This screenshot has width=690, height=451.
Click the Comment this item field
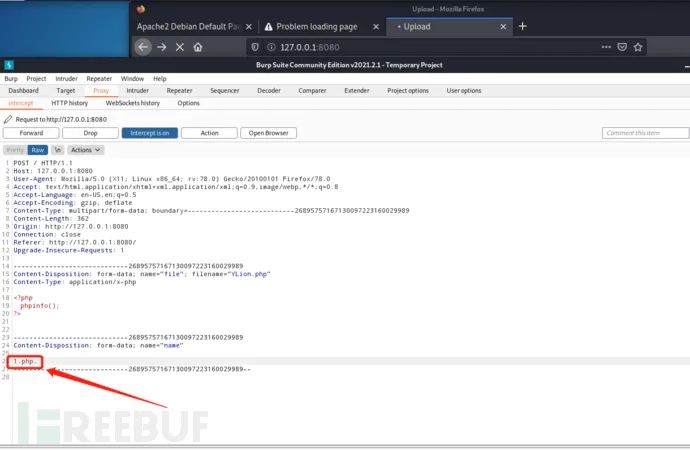point(645,133)
